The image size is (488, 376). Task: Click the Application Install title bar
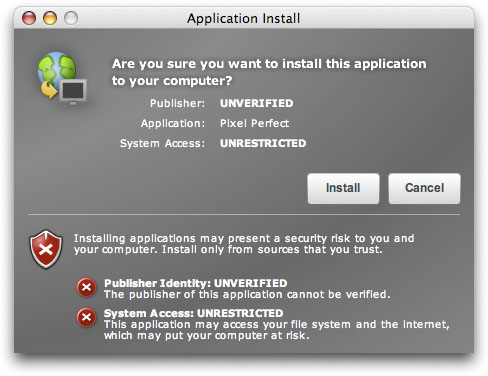(x=244, y=18)
